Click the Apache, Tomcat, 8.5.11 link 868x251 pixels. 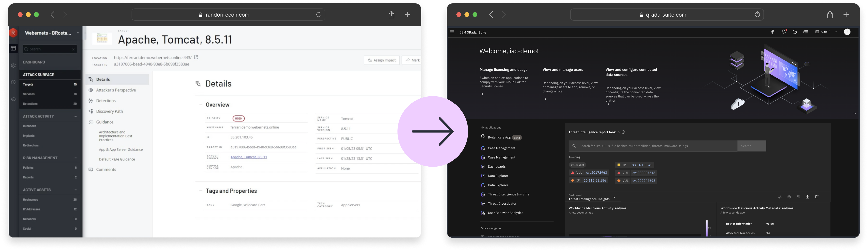click(249, 157)
